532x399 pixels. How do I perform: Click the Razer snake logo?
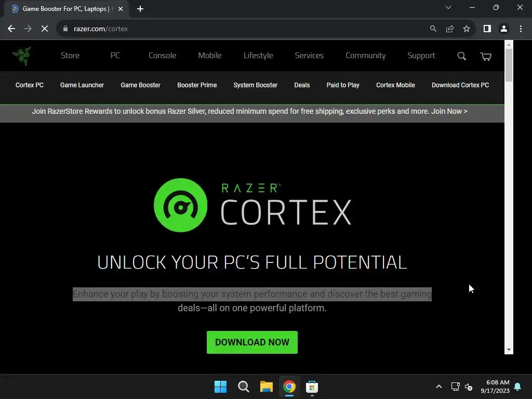point(22,56)
